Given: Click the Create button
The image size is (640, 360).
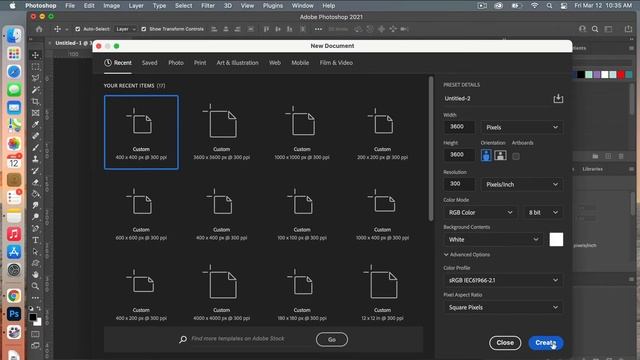Looking at the screenshot, I should [546, 343].
